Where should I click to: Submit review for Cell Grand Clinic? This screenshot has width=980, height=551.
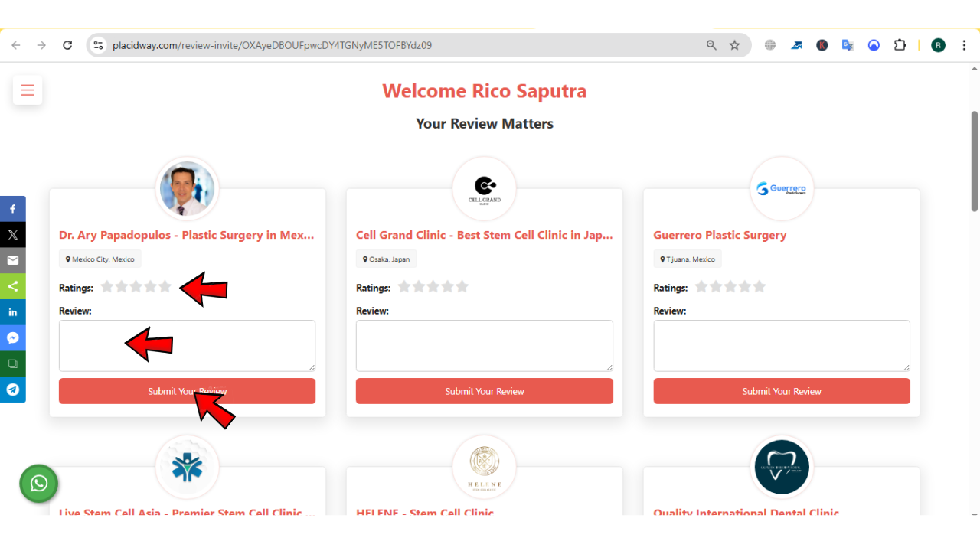tap(484, 391)
